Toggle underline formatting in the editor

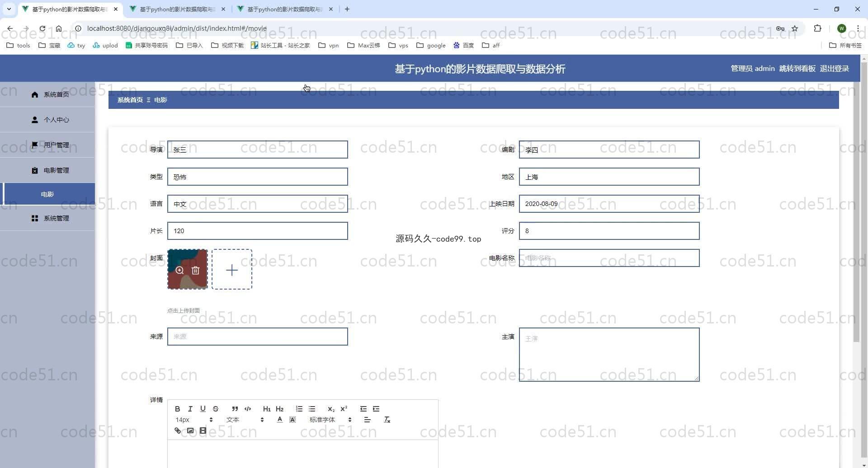click(x=203, y=409)
